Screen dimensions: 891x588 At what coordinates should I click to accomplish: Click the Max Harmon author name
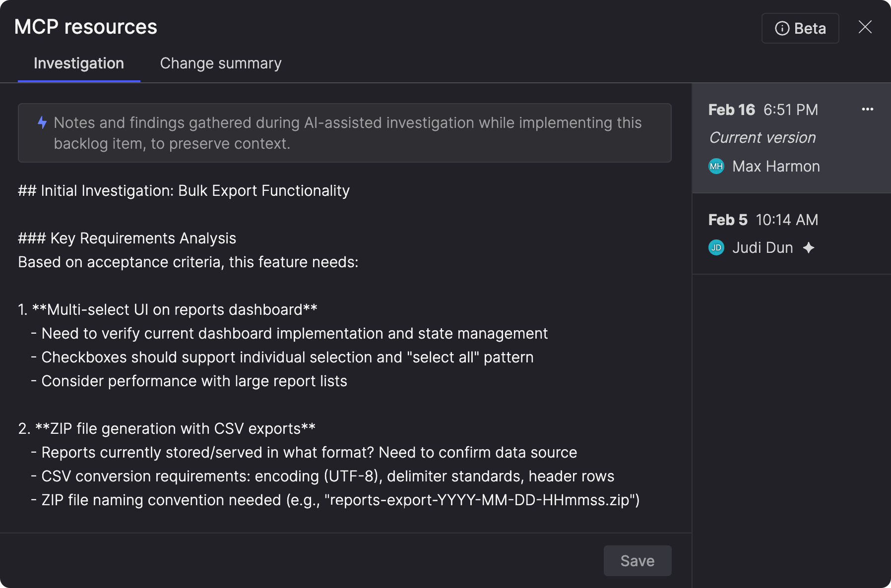click(x=776, y=167)
